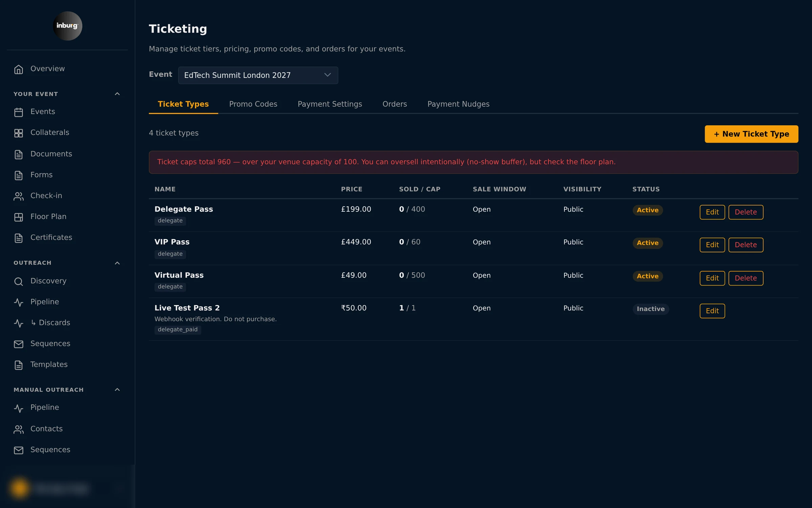Click the £449.00 price cell
812x508 pixels.
coord(356,242)
